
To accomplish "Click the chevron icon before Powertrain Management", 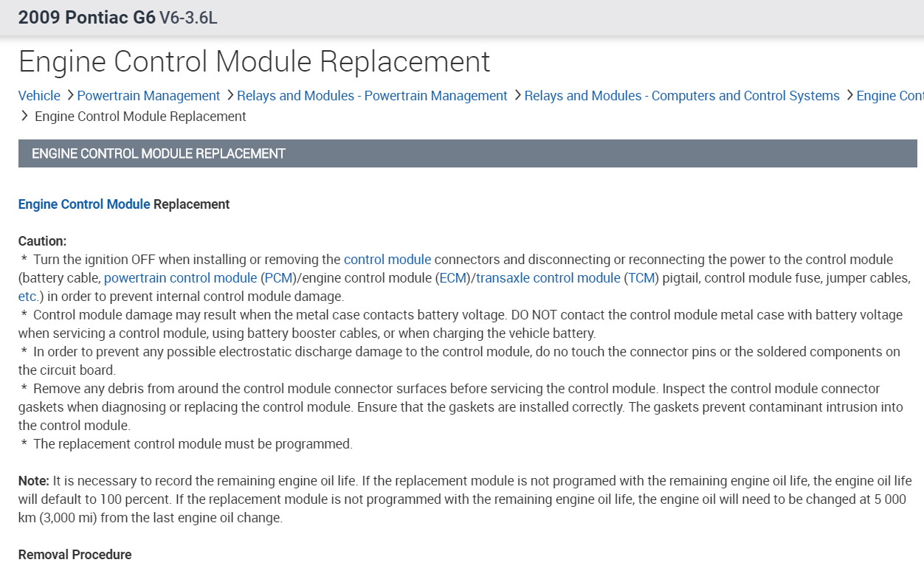I will point(69,95).
